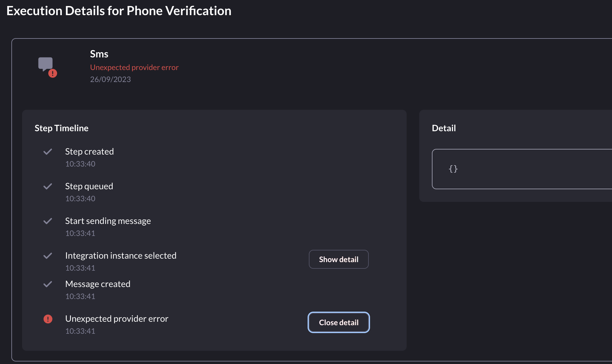Click the date 26/09/2023 under Sms

[110, 79]
